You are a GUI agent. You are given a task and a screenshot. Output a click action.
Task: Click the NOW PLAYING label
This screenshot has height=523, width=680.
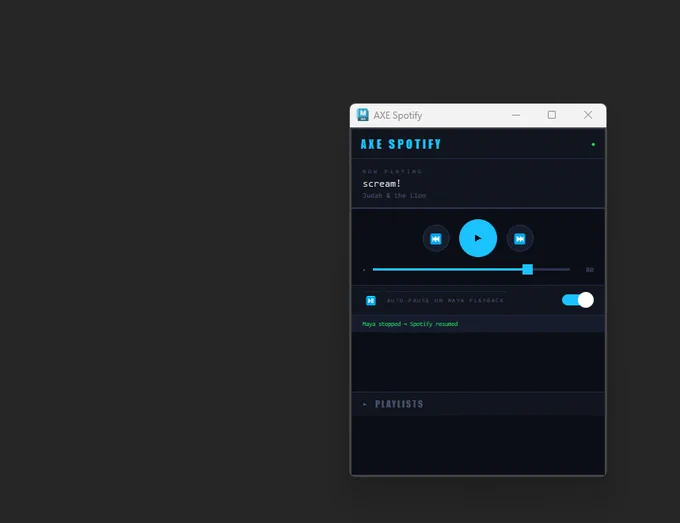[392, 171]
